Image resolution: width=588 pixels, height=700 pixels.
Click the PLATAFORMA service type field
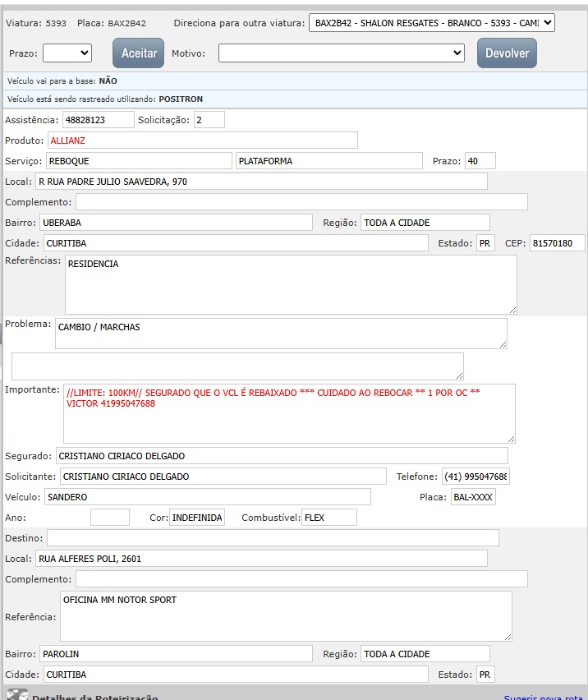click(328, 161)
